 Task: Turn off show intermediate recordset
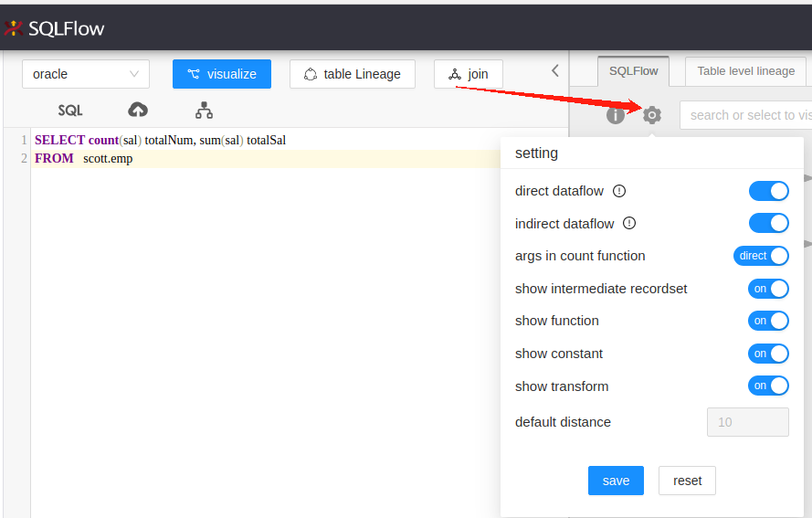768,289
